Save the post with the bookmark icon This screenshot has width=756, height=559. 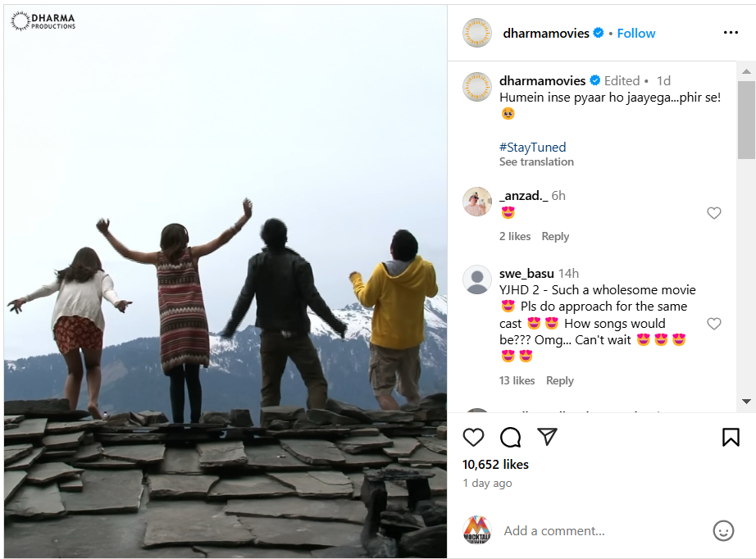pyautogui.click(x=731, y=437)
